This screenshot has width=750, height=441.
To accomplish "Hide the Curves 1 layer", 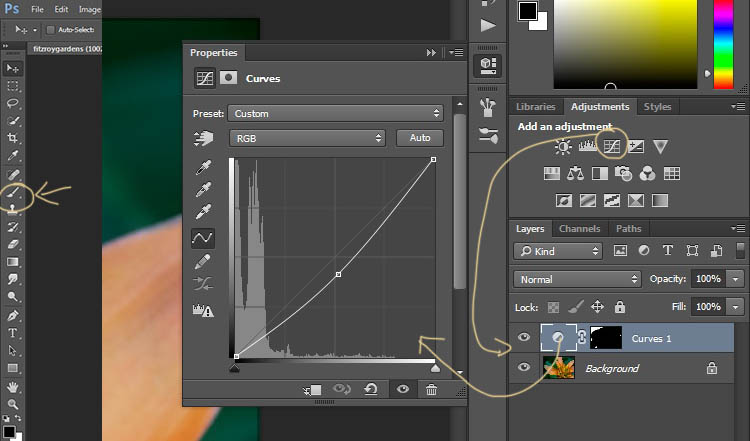I will (x=524, y=339).
